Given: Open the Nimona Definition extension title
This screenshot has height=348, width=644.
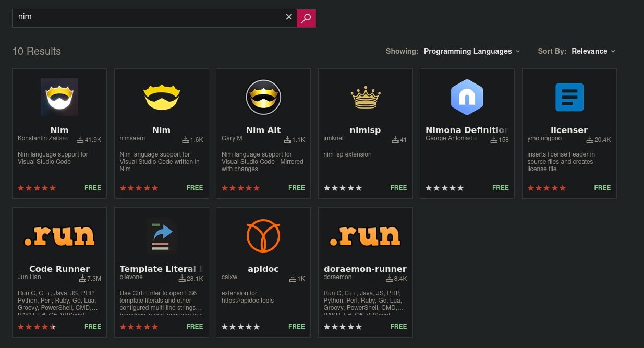Looking at the screenshot, I should [x=467, y=130].
